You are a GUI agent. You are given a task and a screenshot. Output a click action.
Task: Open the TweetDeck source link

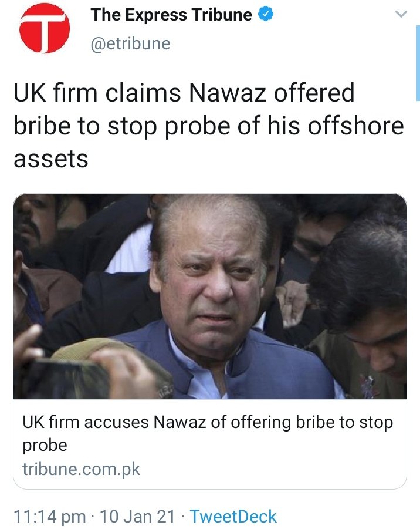click(233, 517)
